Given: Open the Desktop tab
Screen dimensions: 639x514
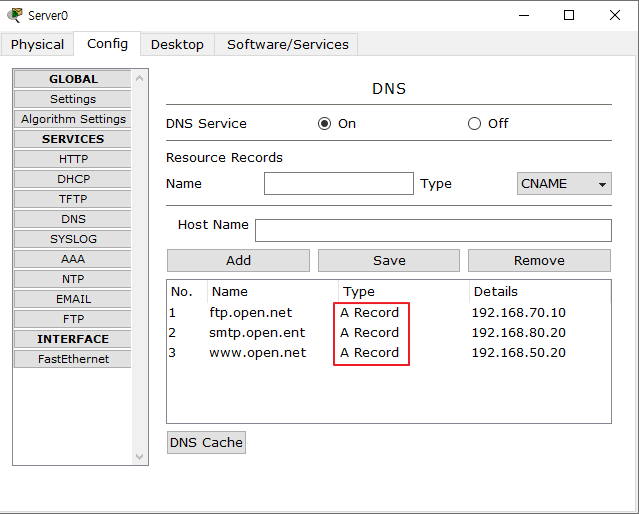Looking at the screenshot, I should pyautogui.click(x=177, y=44).
